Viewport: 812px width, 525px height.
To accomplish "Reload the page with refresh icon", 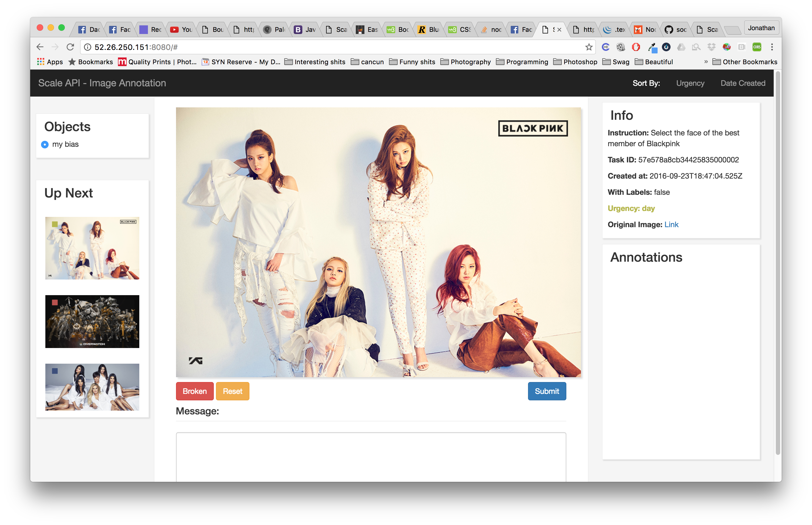I will 70,47.
